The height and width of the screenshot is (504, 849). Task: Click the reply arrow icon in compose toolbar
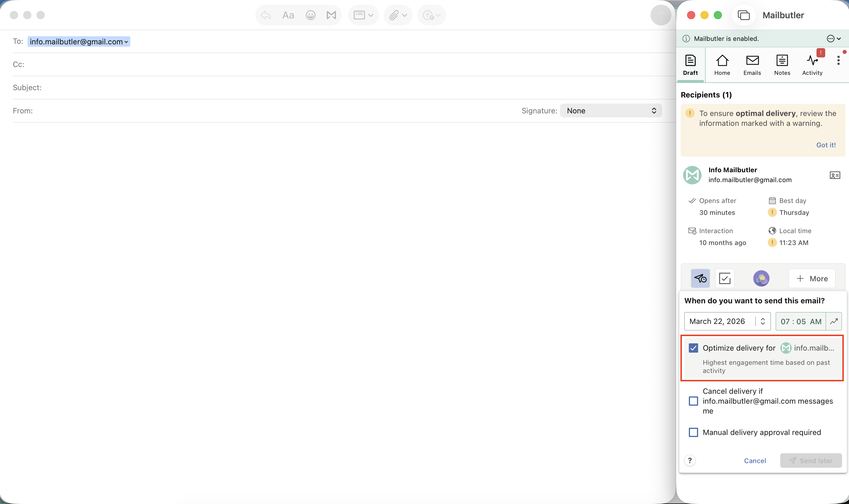266,15
